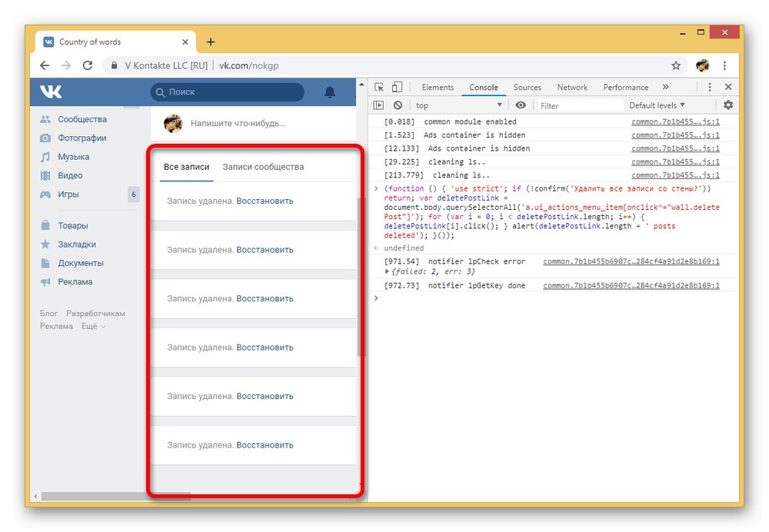This screenshot has width=769, height=532.
Task: Open Игры in sidebar
Action: pyautogui.click(x=68, y=195)
